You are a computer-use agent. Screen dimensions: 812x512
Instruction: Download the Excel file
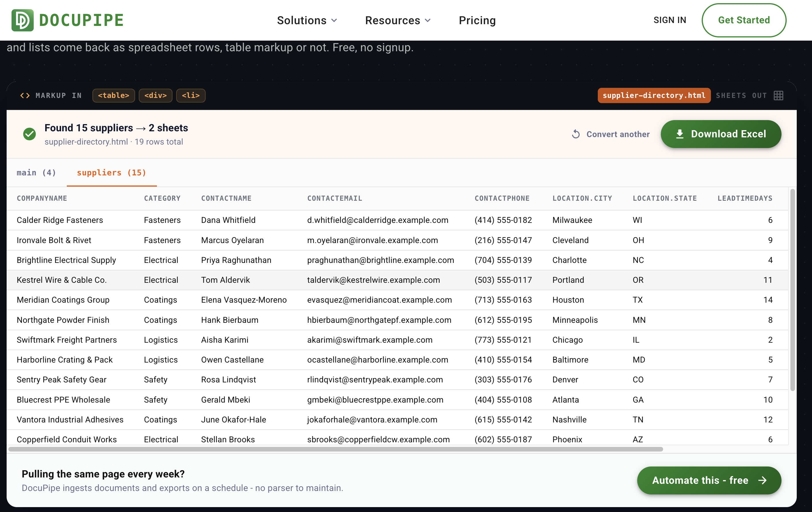click(x=721, y=134)
